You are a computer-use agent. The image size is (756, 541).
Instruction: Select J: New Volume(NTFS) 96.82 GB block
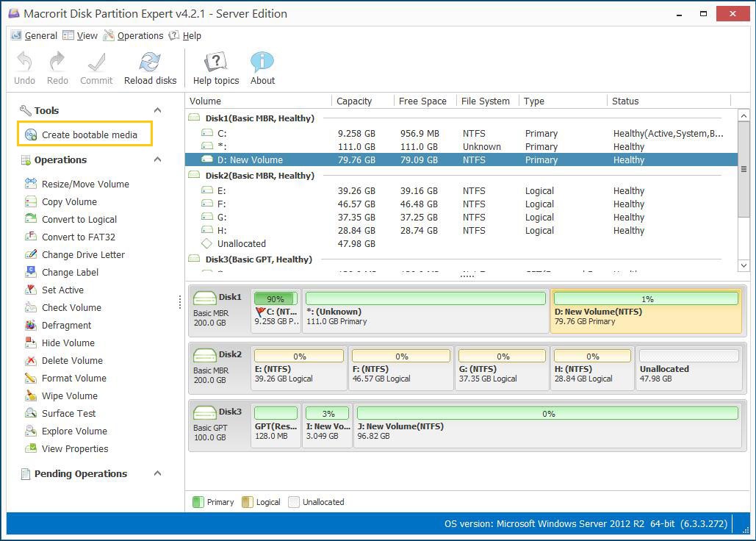[548, 426]
